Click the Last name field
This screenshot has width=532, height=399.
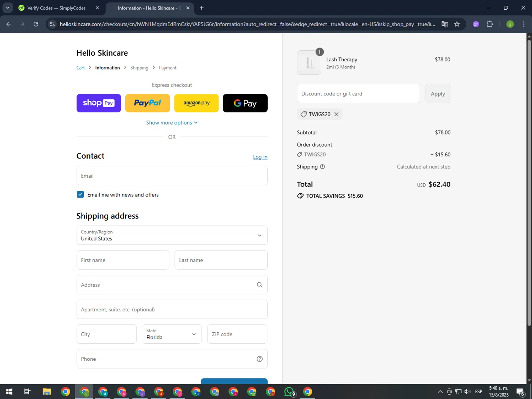pos(221,260)
